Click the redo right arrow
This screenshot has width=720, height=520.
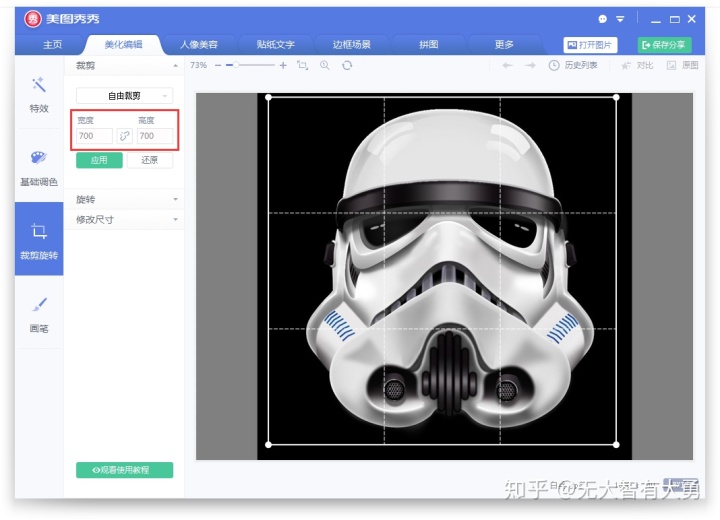(530, 66)
